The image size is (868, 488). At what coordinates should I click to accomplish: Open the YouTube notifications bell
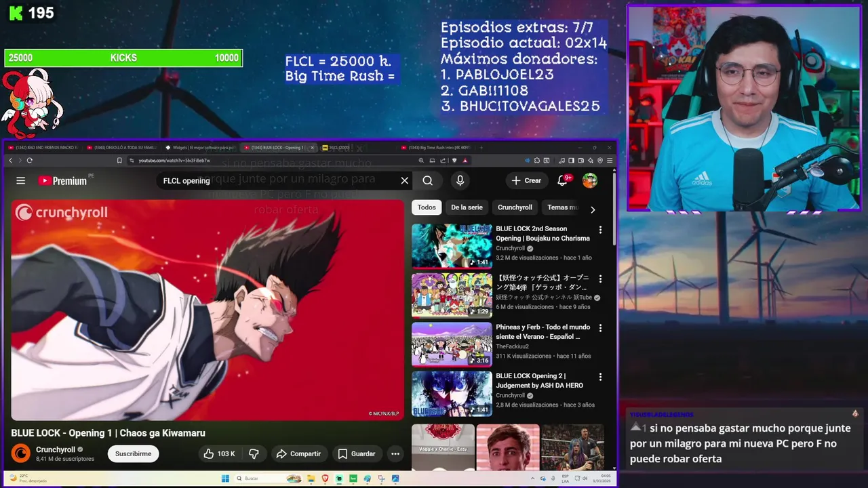[563, 180]
